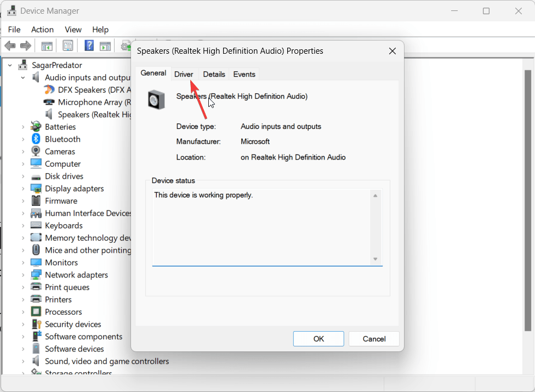Click the Device status scrollbar down arrow
The image size is (535, 392).
tap(375, 259)
